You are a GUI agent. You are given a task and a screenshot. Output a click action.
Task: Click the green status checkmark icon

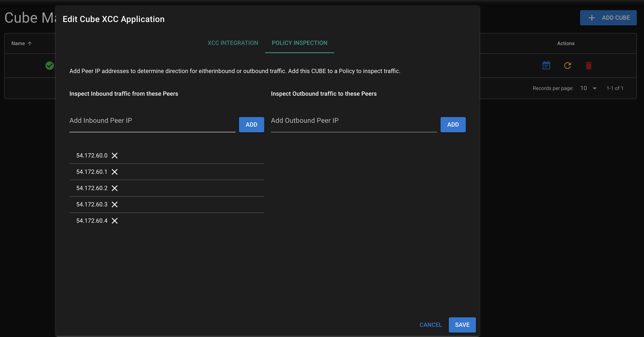pos(49,65)
